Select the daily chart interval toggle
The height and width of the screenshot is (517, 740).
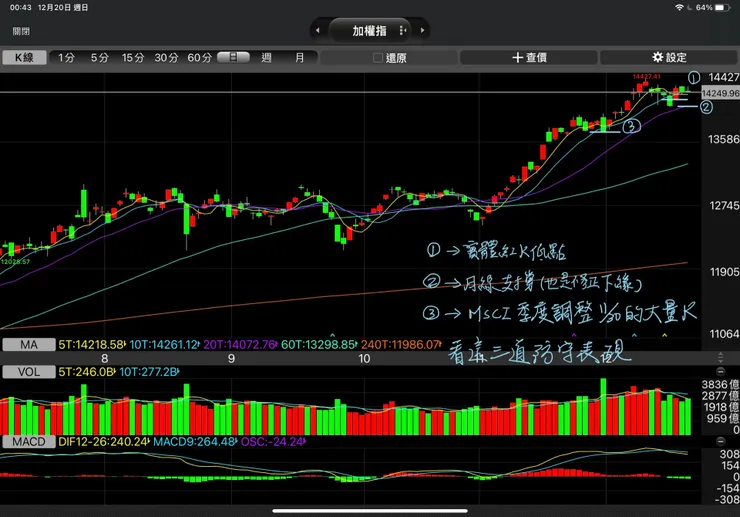point(233,58)
